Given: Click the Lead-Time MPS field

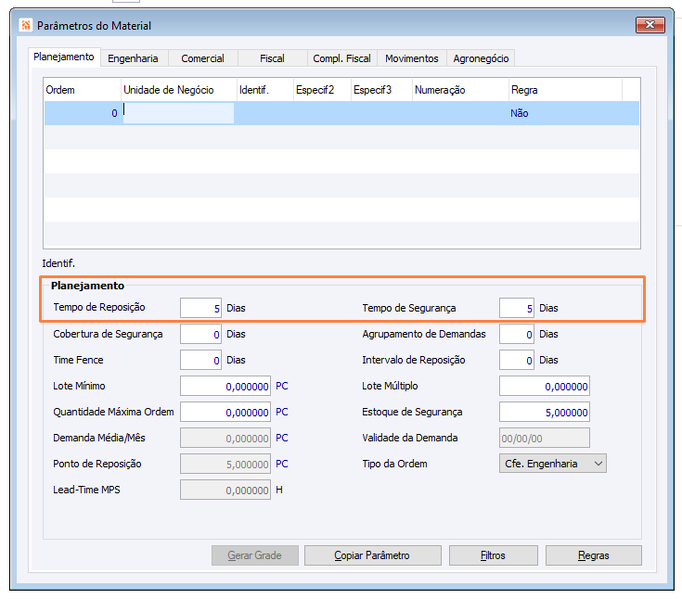Looking at the screenshot, I should pos(225,490).
